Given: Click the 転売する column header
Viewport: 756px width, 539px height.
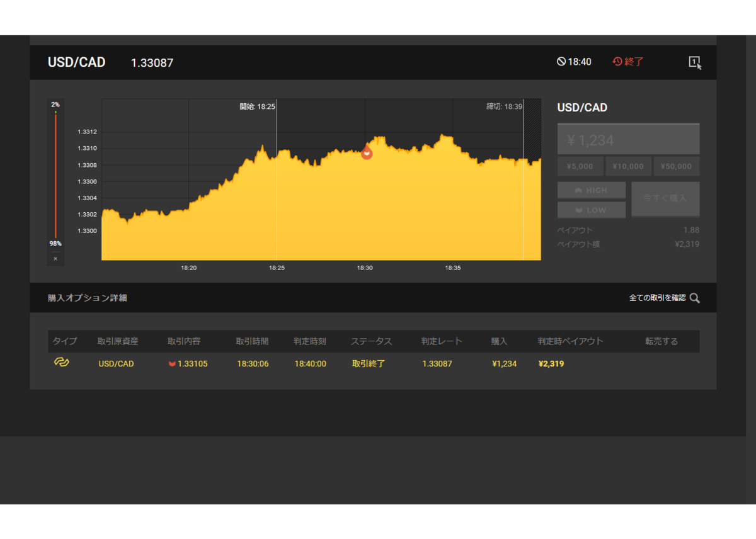Looking at the screenshot, I should pyautogui.click(x=661, y=341).
